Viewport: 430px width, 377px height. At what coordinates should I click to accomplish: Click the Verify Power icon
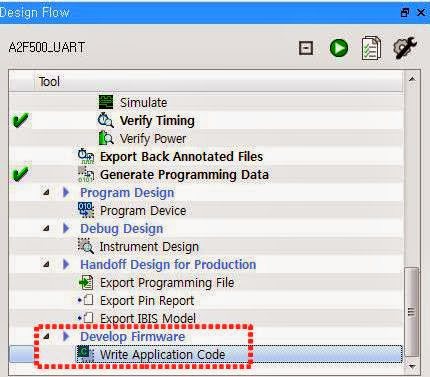click(106, 138)
